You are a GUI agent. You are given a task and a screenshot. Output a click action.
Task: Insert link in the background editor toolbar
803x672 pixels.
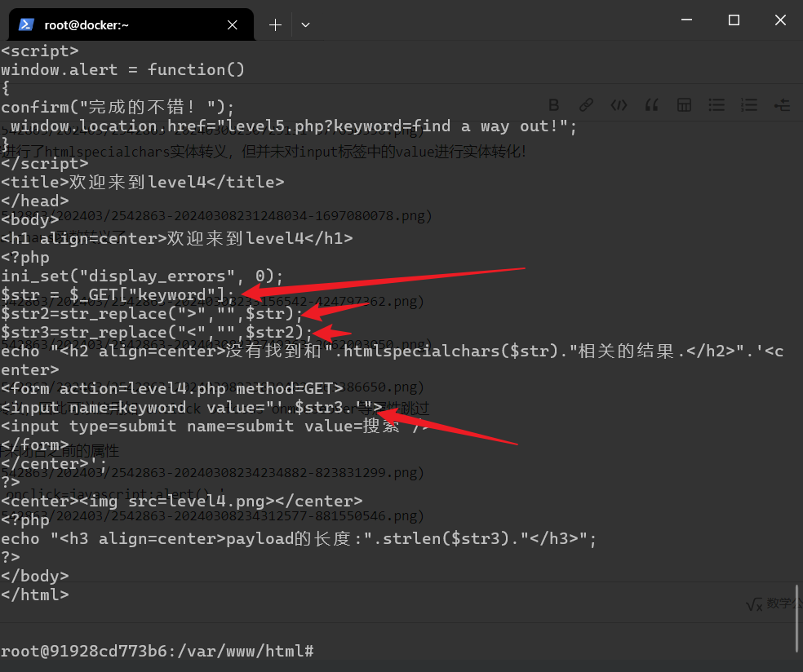coord(586,105)
